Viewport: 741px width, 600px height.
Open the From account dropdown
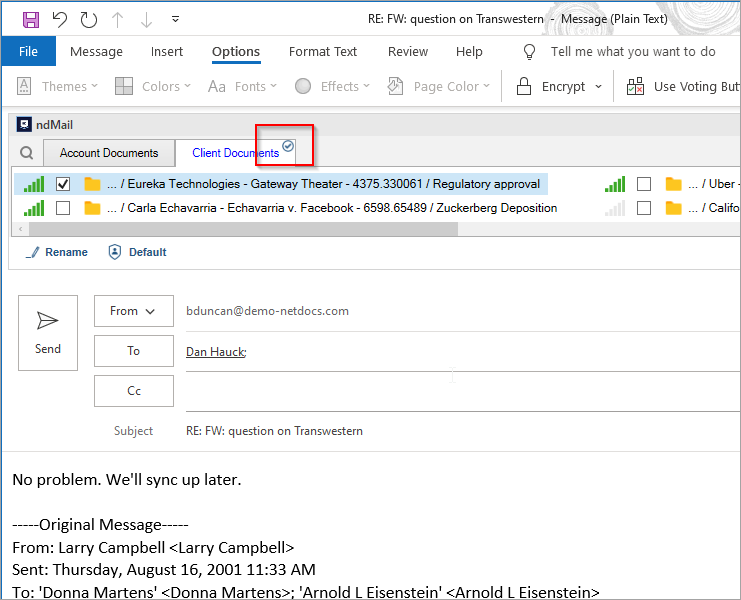pos(133,311)
